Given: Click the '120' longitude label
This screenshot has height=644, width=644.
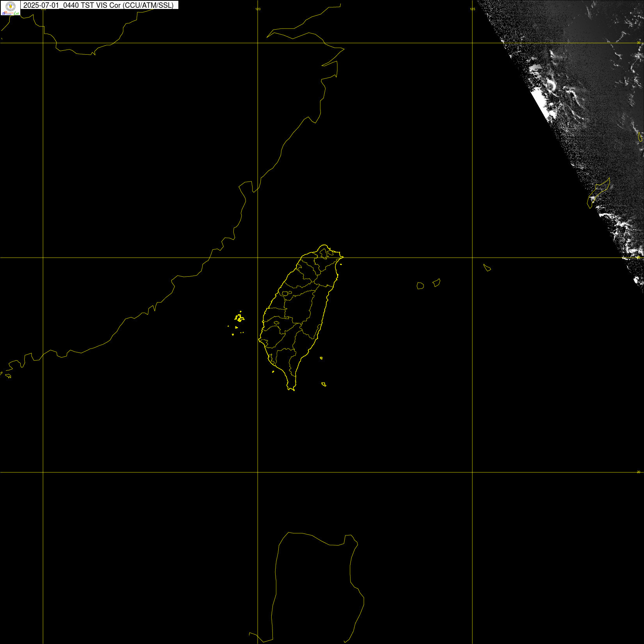Looking at the screenshot, I should (258, 9).
